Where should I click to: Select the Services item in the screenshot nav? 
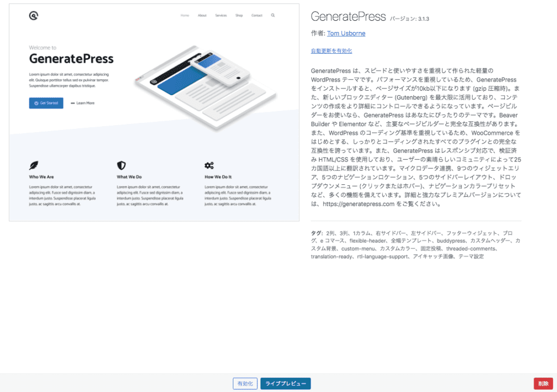click(221, 15)
